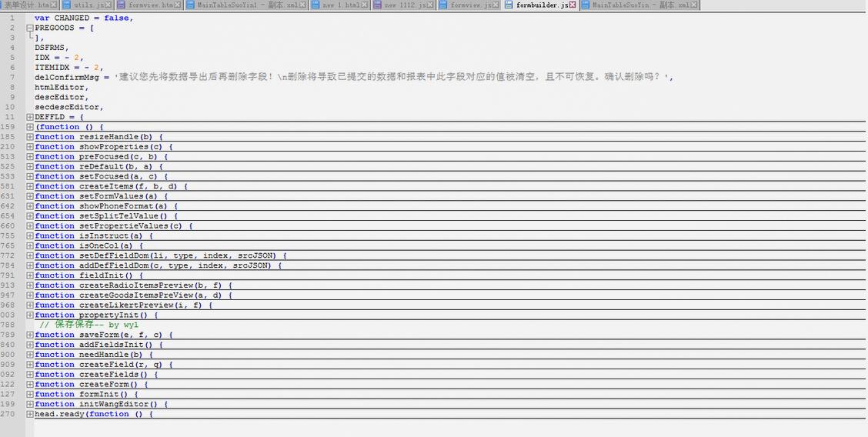
Task: Expand function createFields()
Action: 30,375
